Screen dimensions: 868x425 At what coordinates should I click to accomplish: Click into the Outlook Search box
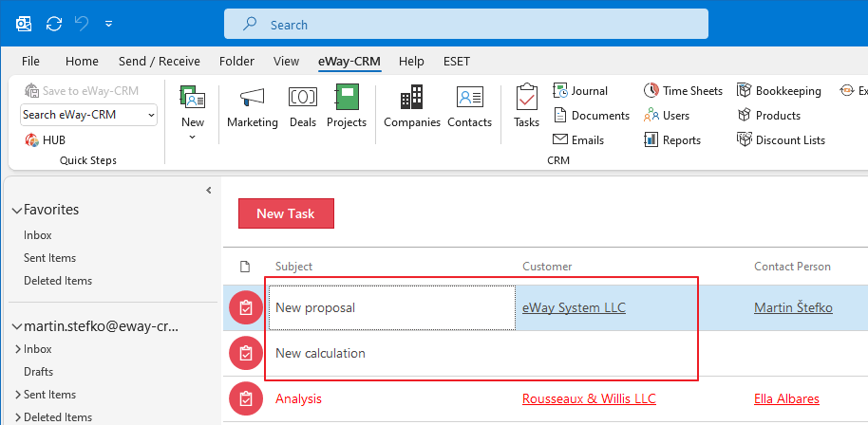(x=465, y=25)
